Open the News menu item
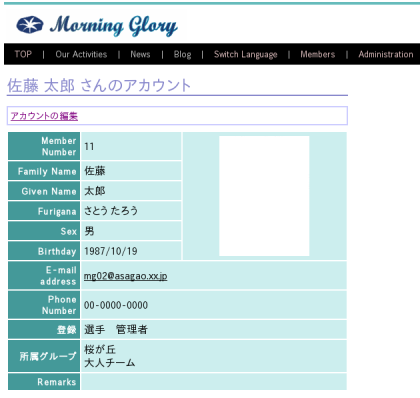The image size is (420, 398). coord(140,54)
